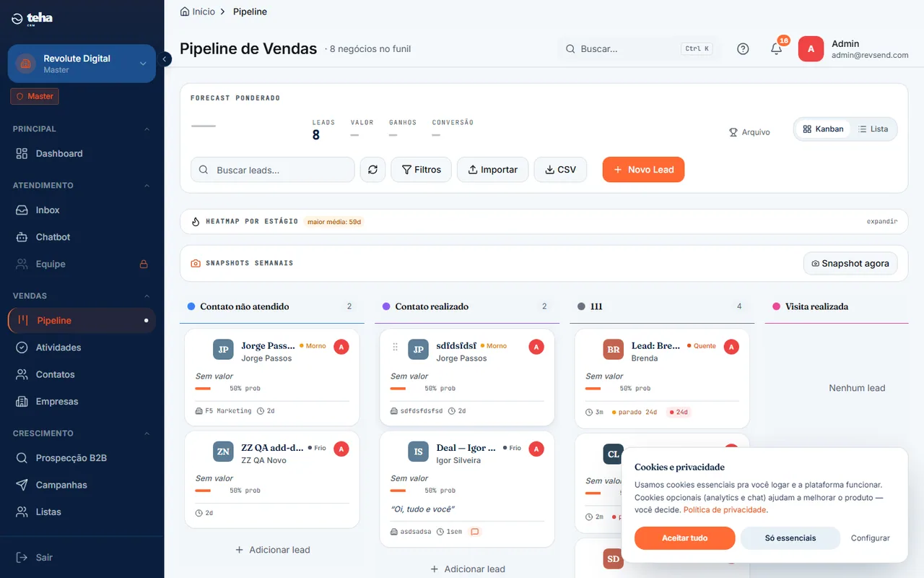924x578 pixels.
Task: Click the home icon in the breadcrumb
Action: pyautogui.click(x=185, y=12)
